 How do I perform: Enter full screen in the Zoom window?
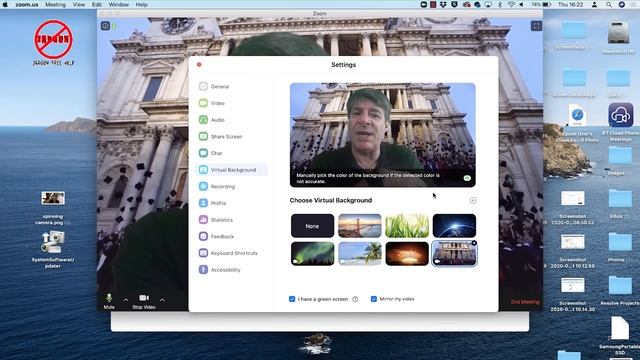[536, 26]
